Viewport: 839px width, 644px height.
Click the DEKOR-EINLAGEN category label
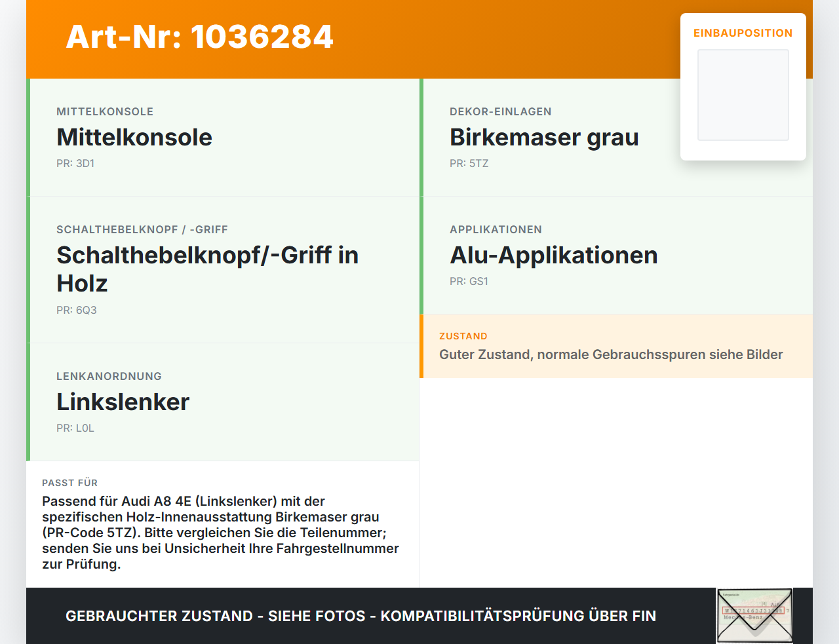pyautogui.click(x=501, y=111)
